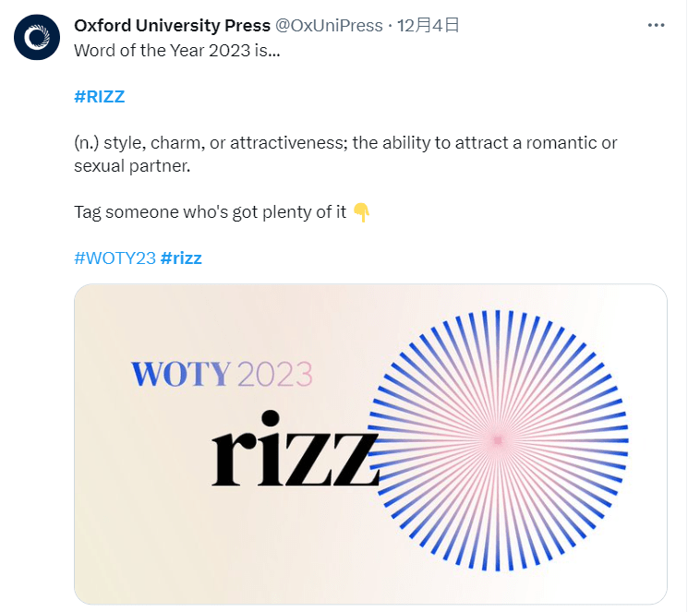Click the Oxford University Press profile avatar
The image size is (700, 612).
click(x=37, y=37)
